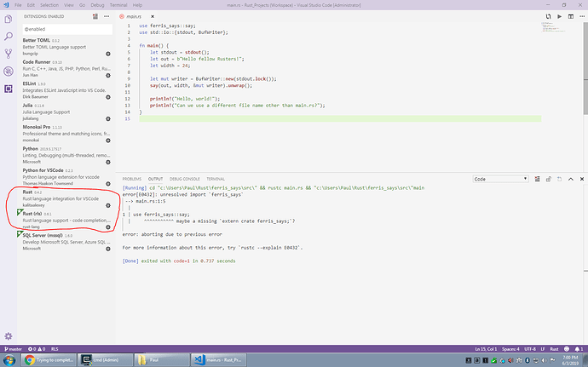Change end of line sequence LF
Image resolution: width=588 pixels, height=367 pixels.
pos(543,349)
